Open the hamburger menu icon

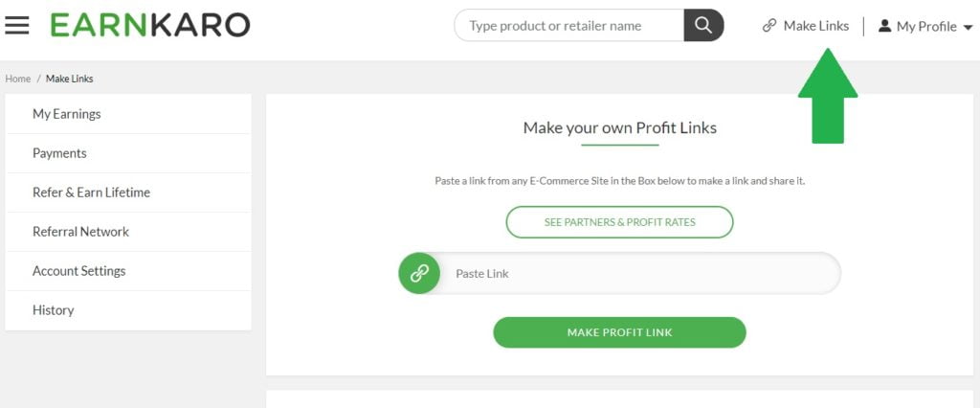pyautogui.click(x=17, y=26)
